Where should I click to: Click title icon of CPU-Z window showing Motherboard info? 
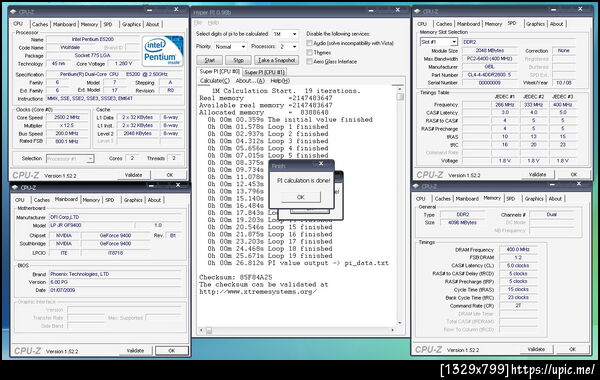click(15, 188)
